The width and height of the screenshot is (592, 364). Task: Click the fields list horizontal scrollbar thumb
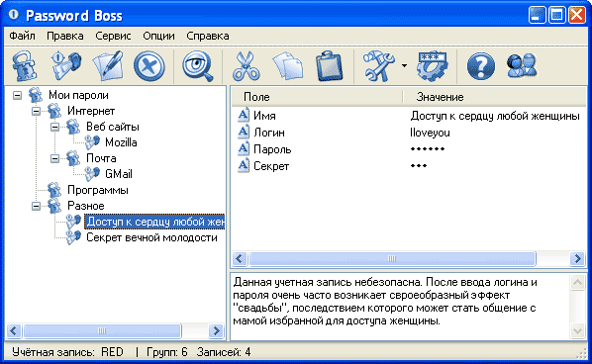[x=392, y=258]
